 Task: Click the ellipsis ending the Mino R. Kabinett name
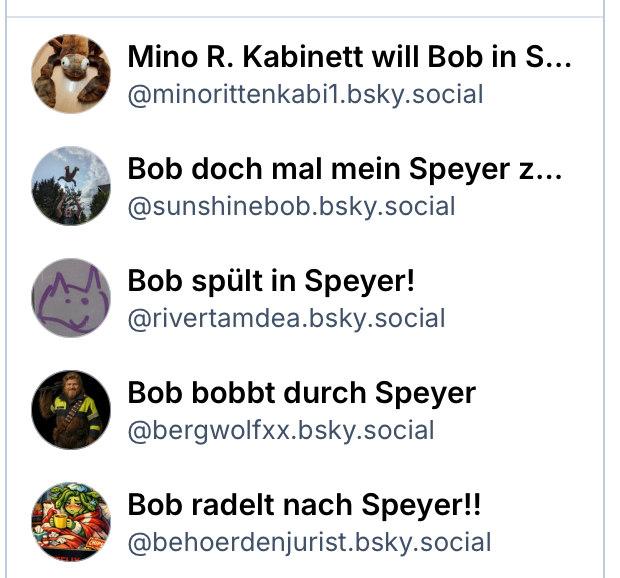coord(559,60)
